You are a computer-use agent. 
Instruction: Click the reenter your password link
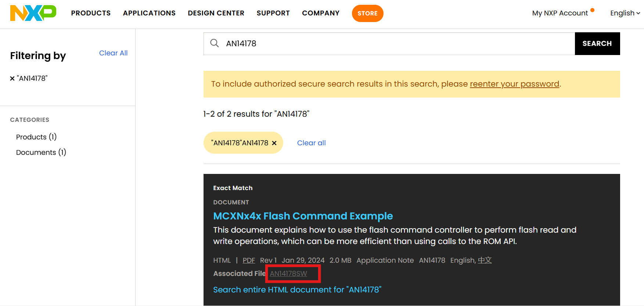(x=514, y=84)
